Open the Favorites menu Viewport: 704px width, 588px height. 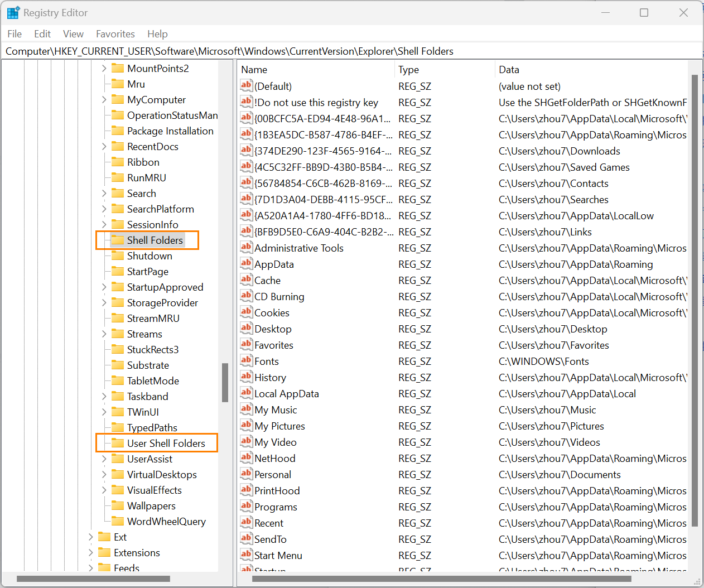115,34
